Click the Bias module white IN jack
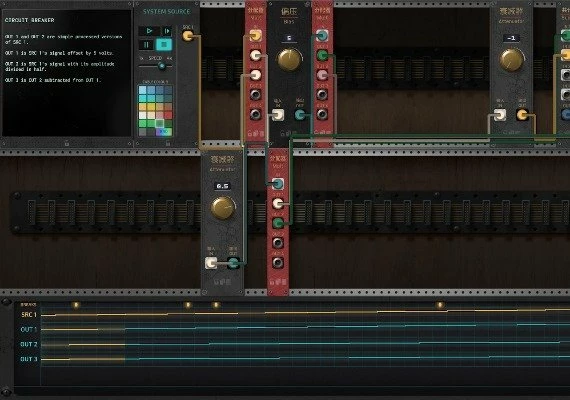Viewport: 570px width, 400px height. click(278, 115)
